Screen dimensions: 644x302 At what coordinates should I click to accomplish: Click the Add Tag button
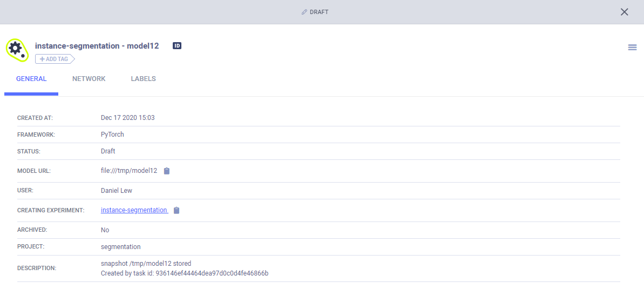[x=55, y=59]
